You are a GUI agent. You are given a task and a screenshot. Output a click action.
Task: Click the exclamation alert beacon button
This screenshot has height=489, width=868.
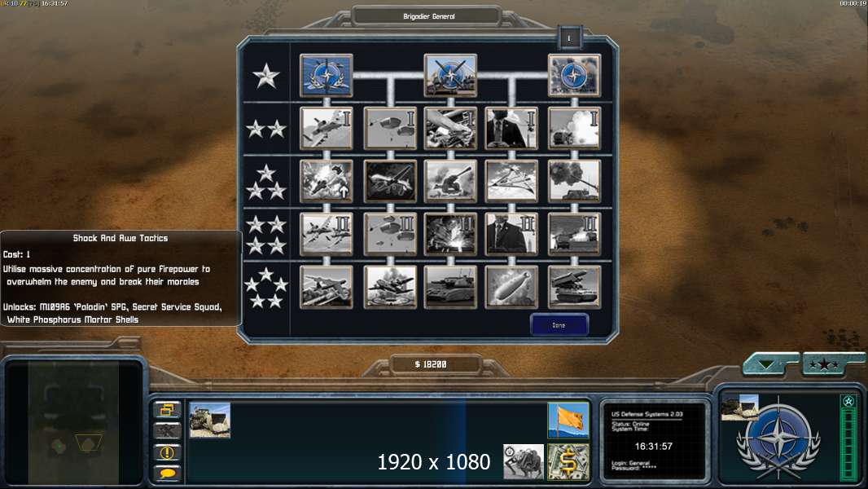[x=167, y=452]
